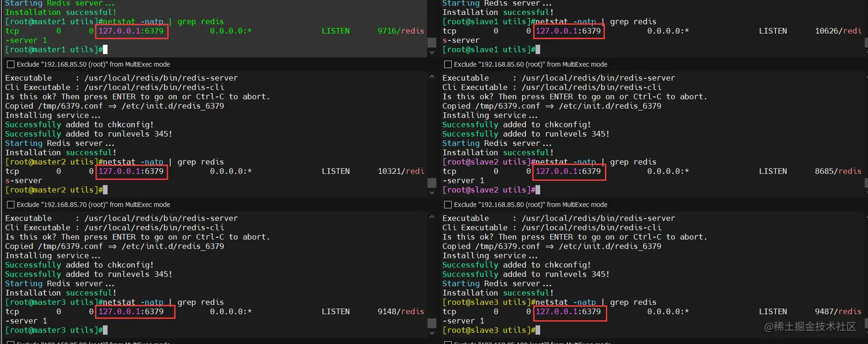
Task: Click the empty [root@slave1 utils]# prompt cursor line
Action: tap(491, 49)
